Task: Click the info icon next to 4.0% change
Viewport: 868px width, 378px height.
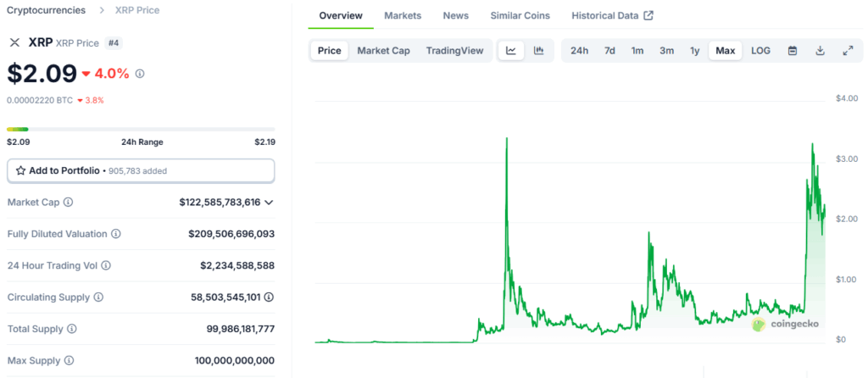Action: 140,74
